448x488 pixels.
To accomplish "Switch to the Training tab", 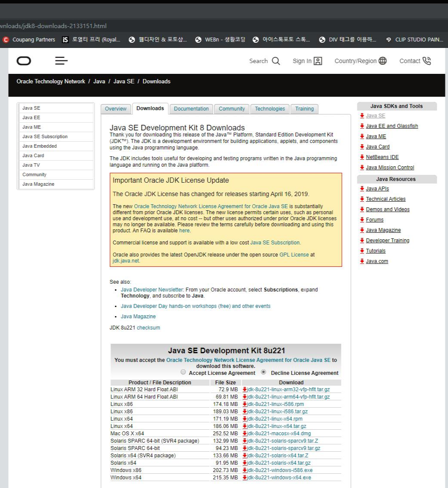I will point(305,109).
